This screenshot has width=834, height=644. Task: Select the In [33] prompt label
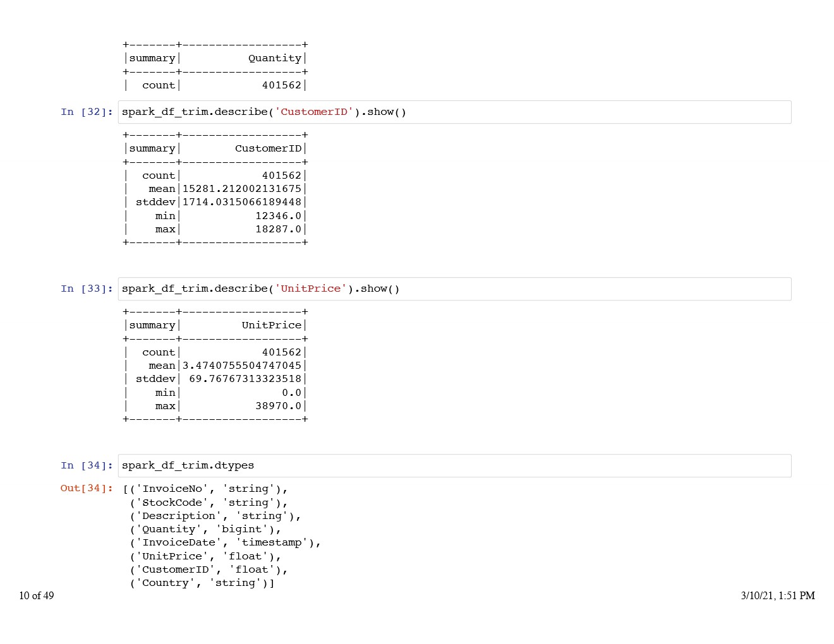pos(87,289)
